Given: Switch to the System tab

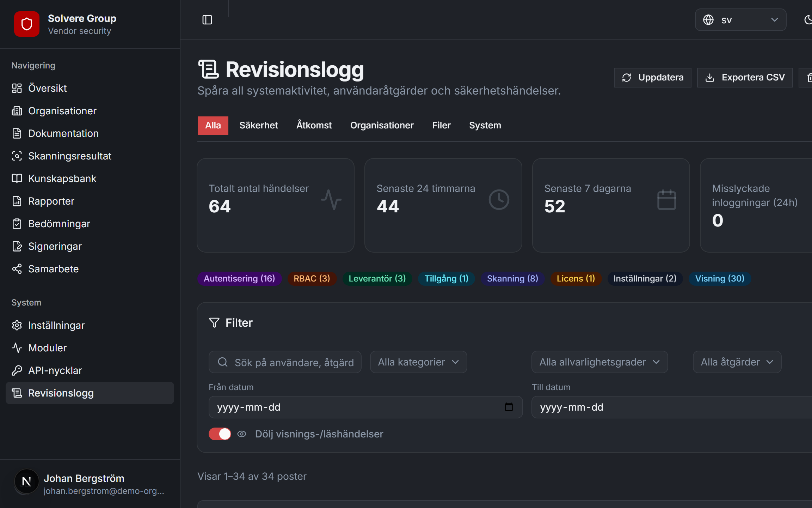Looking at the screenshot, I should [x=485, y=125].
